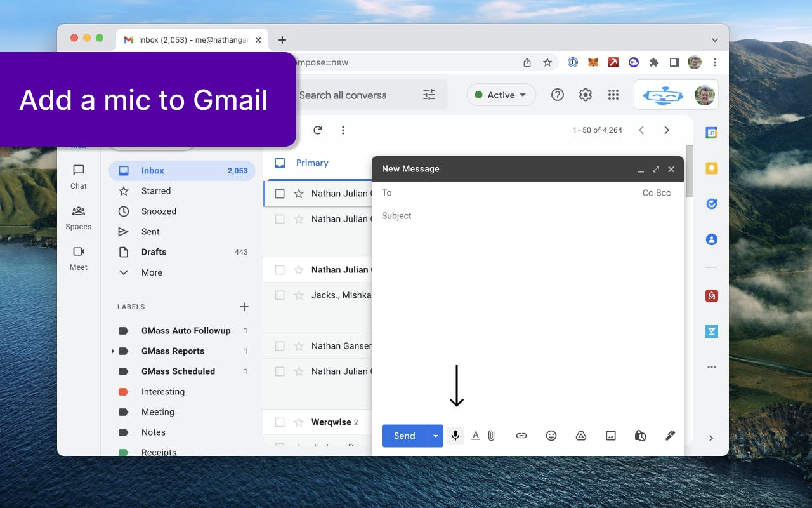Insert a link in the new message
This screenshot has height=508, width=812.
click(x=521, y=436)
